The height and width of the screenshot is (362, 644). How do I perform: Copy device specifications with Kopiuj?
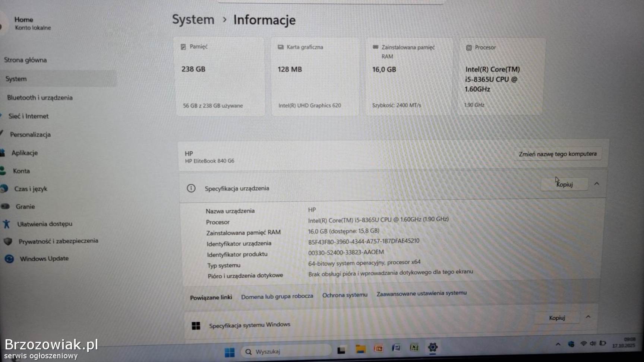tap(564, 184)
